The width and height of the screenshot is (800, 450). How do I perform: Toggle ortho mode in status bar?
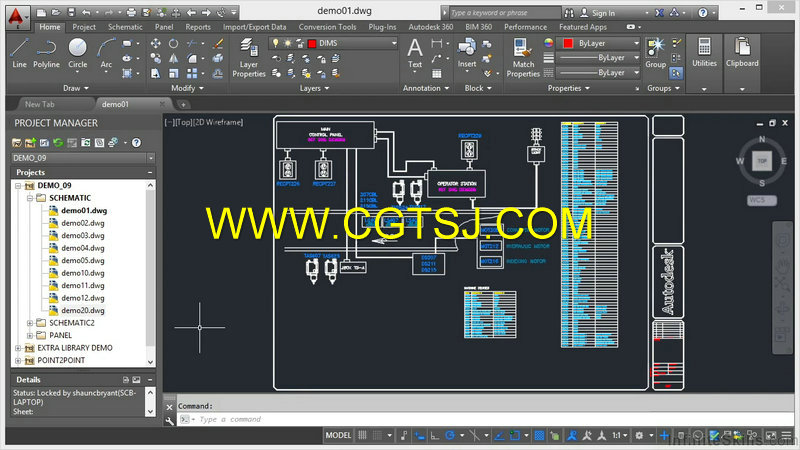(x=435, y=435)
